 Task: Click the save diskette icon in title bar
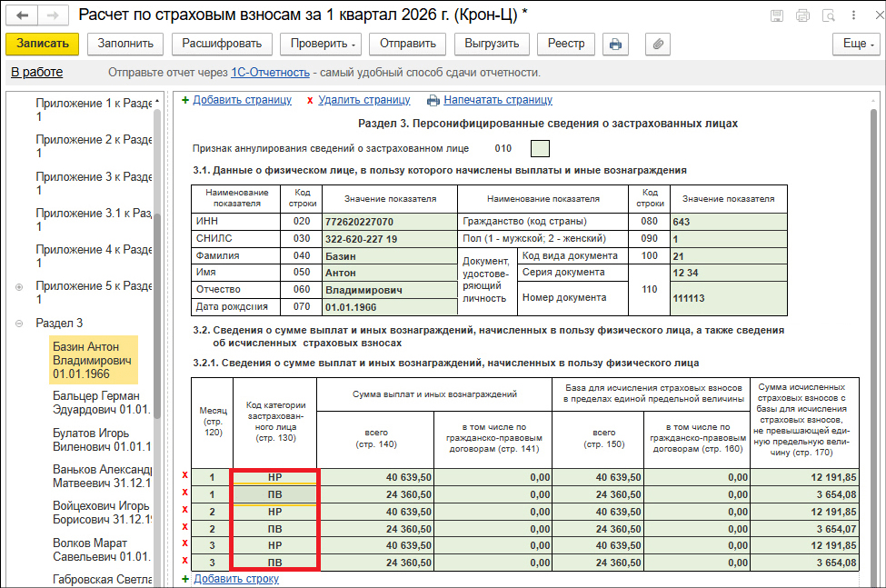coord(777,15)
